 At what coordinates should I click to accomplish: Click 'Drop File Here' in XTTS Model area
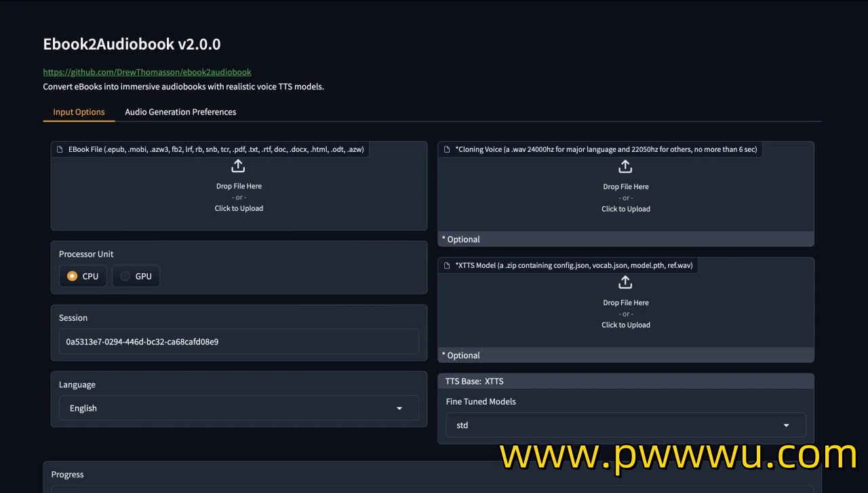click(626, 302)
